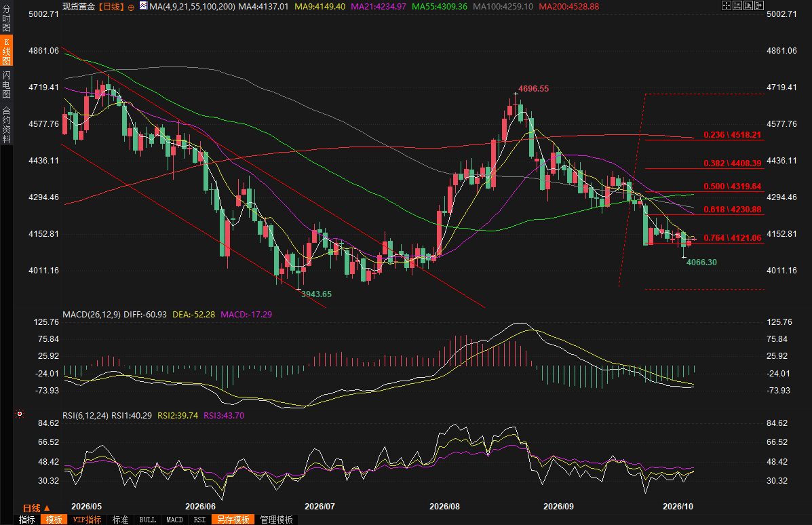Toggle the 指标 indicator mode
This screenshot has width=812, height=525.
(x=26, y=520)
